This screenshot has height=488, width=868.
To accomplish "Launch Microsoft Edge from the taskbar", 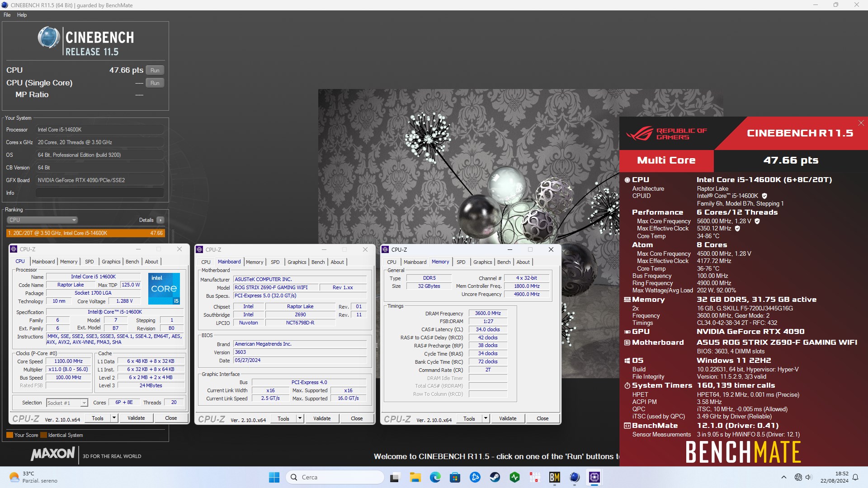I will tap(435, 477).
